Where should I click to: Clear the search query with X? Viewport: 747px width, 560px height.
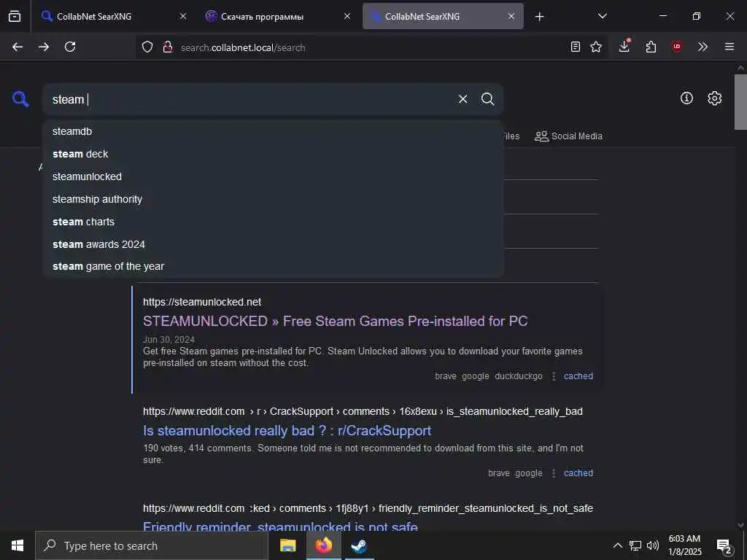[462, 99]
